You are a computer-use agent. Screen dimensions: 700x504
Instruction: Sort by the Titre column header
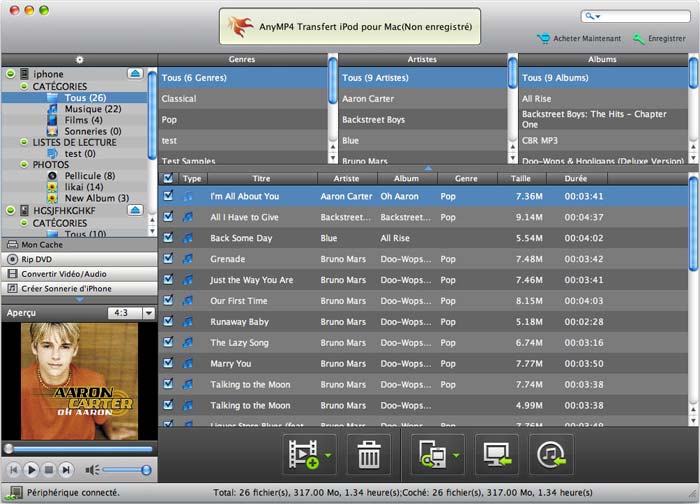tap(262, 179)
